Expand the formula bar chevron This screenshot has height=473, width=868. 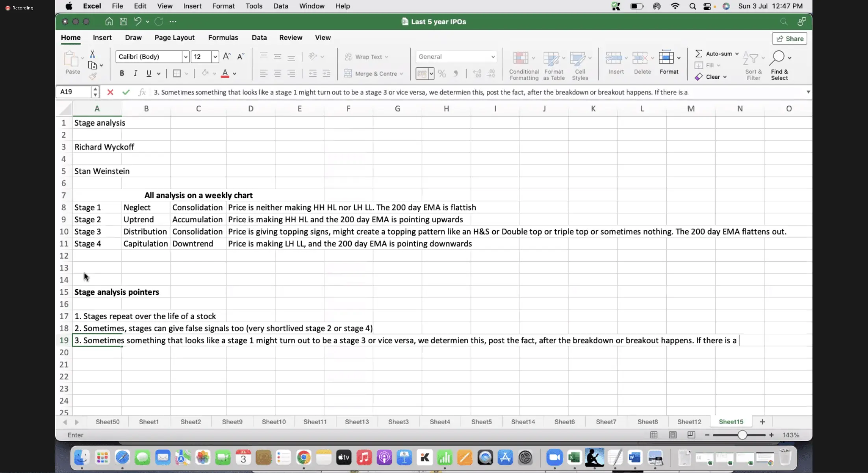click(808, 92)
